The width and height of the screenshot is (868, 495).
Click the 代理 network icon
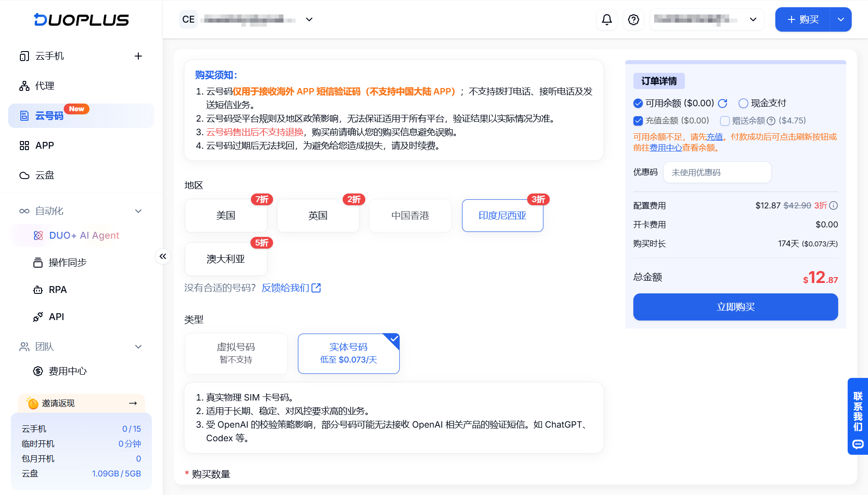coord(24,86)
